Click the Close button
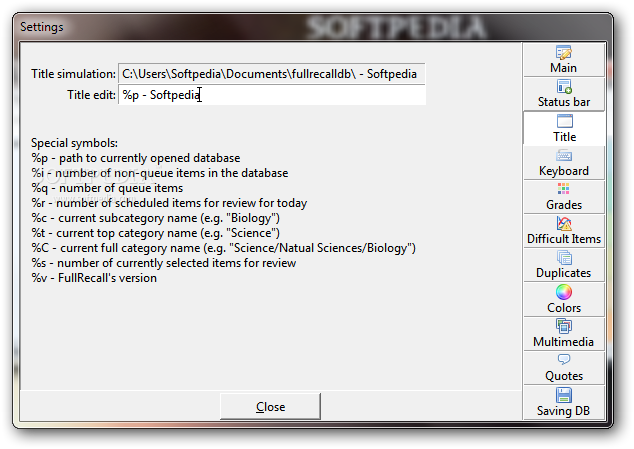 [270, 406]
